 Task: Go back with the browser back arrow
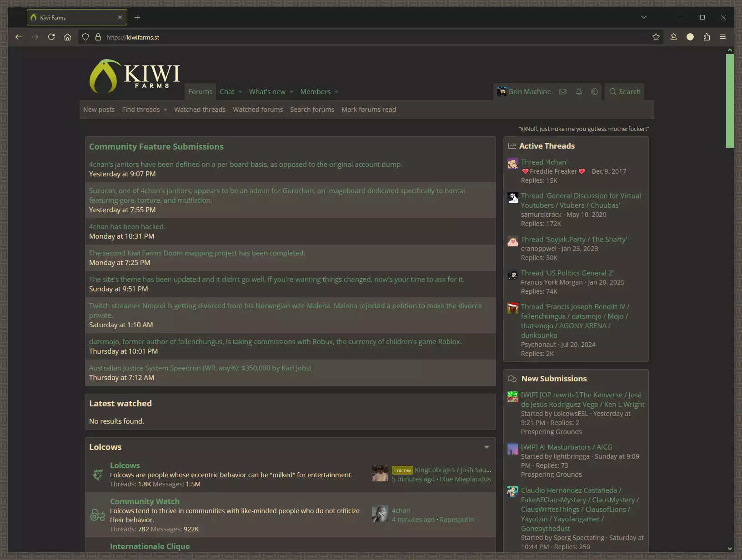point(19,37)
